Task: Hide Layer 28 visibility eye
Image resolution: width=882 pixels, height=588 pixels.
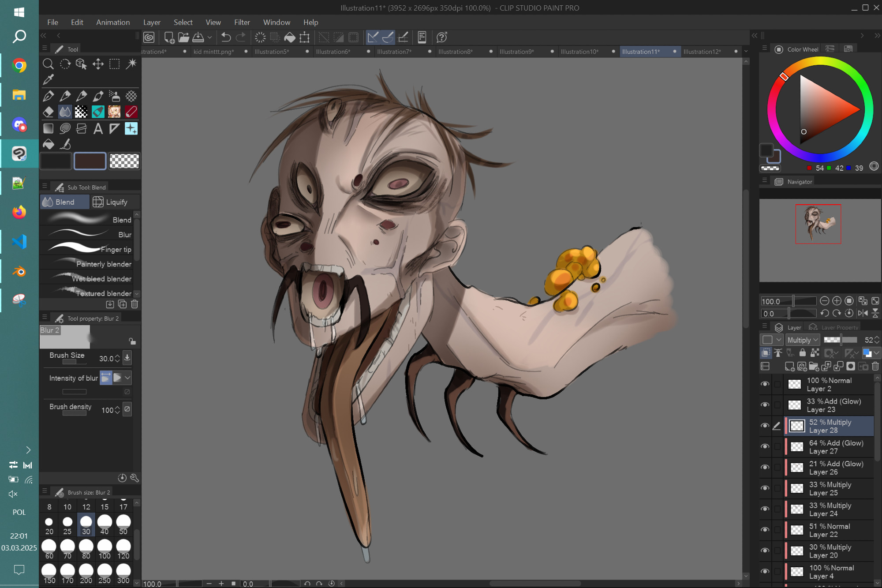Action: [x=765, y=426]
